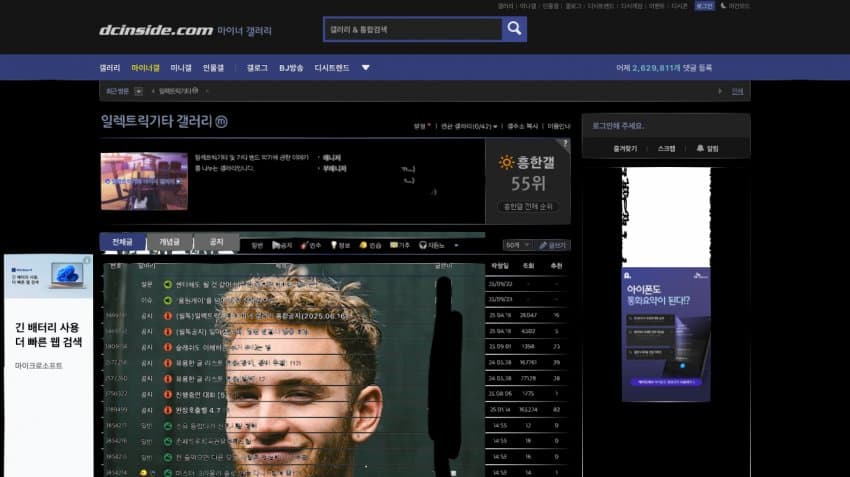The image size is (850, 477).
Task: Expand the 최근방문 recent visits dropdown
Action: click(x=138, y=91)
